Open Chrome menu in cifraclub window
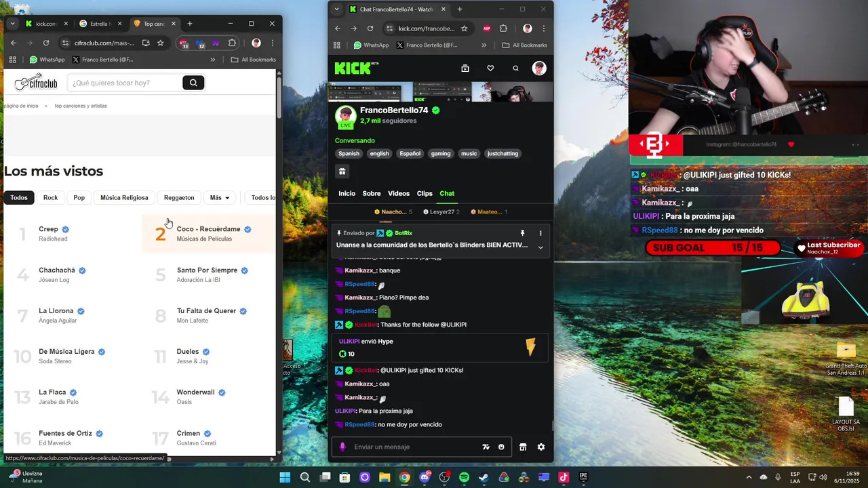Image resolution: width=868 pixels, height=488 pixels. tap(273, 43)
